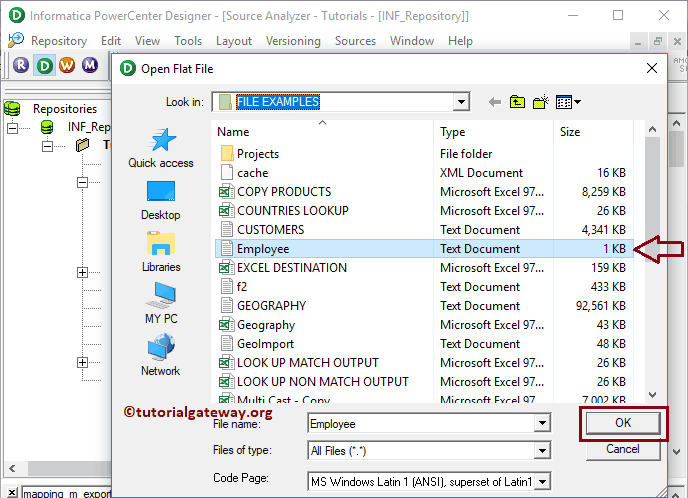
Task: Open the Repository Manager tool (R icon)
Action: (x=21, y=65)
